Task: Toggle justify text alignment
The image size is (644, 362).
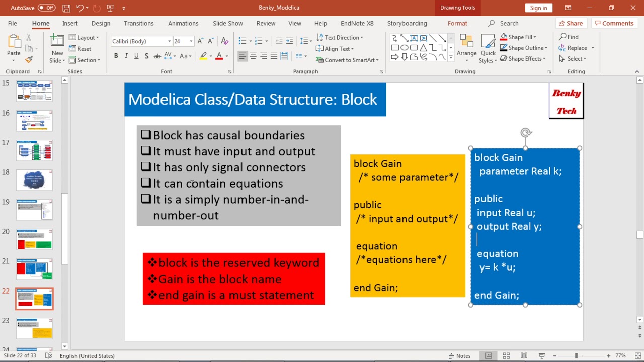Action: point(274,56)
